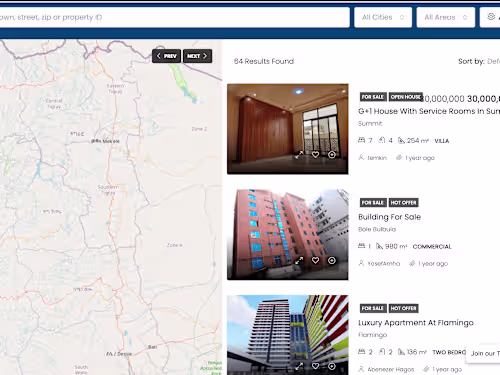Expand preview of Flamingo apartment photo

[x=299, y=366]
